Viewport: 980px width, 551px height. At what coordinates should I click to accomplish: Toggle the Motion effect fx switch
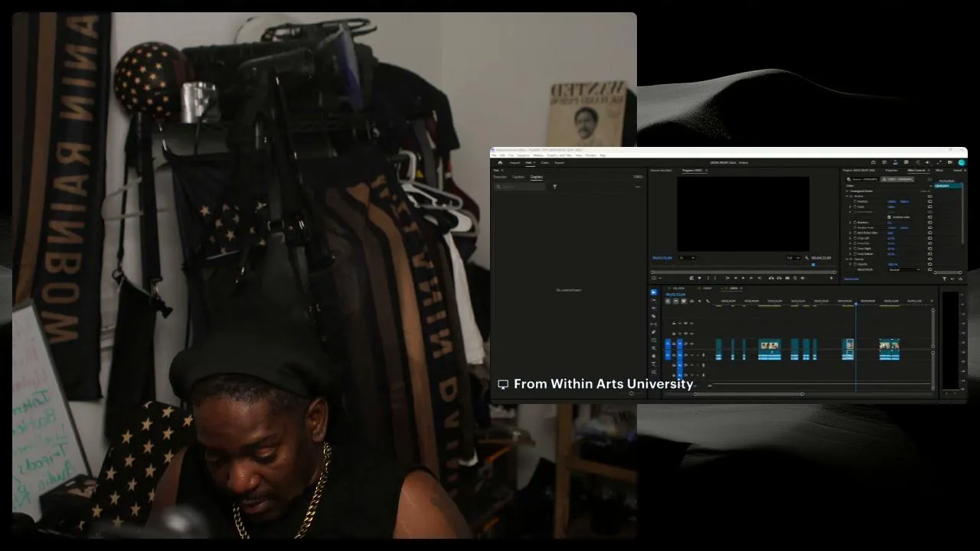point(852,196)
